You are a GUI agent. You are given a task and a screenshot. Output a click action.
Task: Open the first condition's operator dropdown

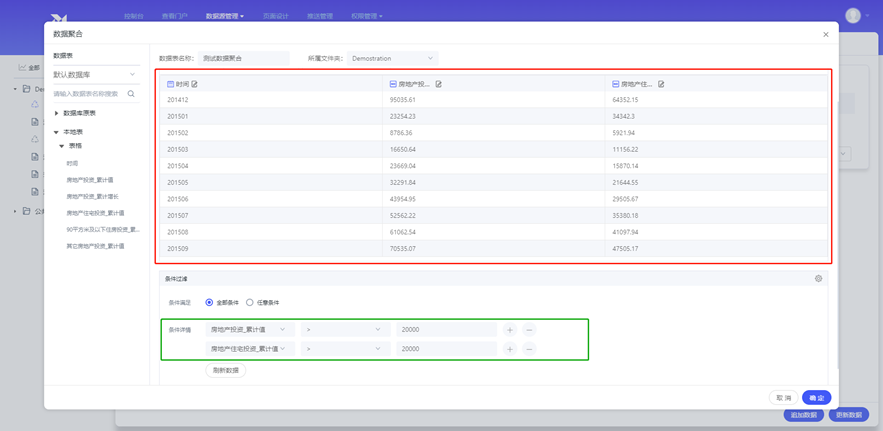point(344,329)
